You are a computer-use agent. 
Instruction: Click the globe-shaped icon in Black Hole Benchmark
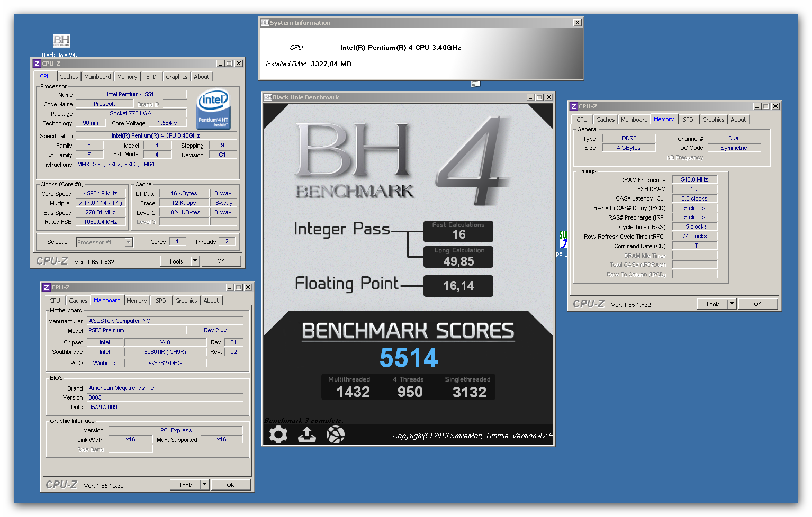point(336,434)
